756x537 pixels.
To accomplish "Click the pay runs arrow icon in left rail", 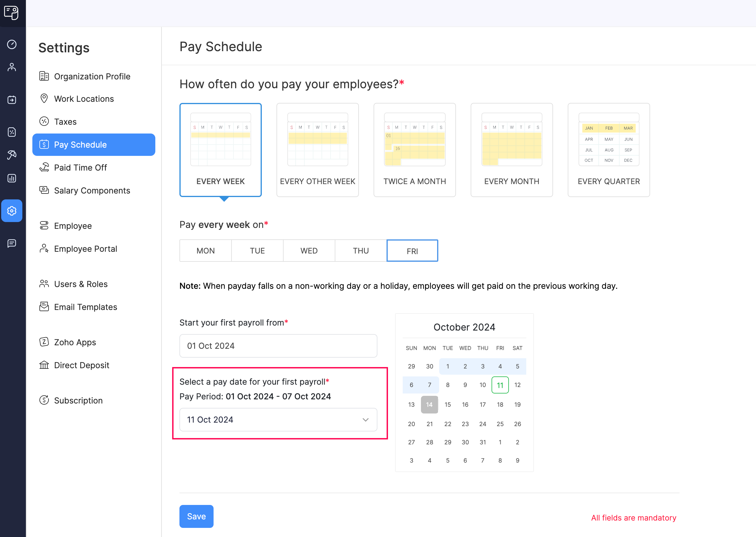I will (12, 99).
